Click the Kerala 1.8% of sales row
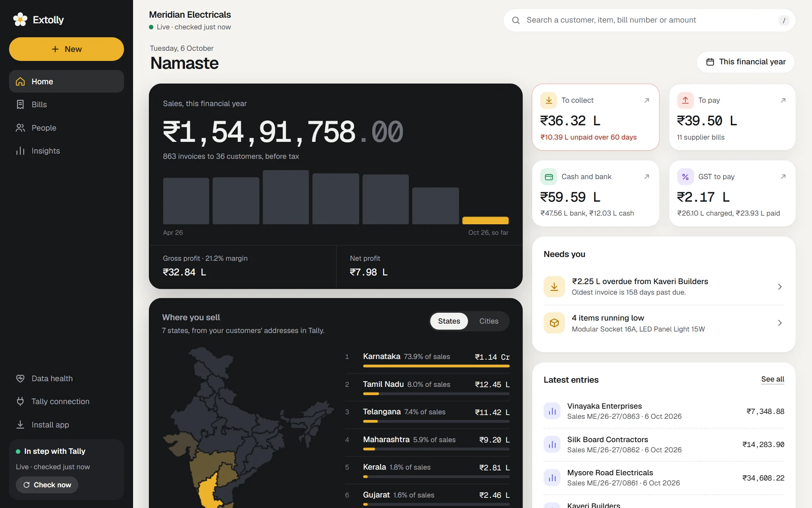 click(427, 470)
